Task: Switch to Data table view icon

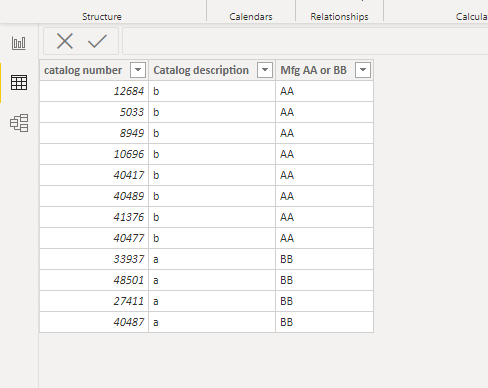Action: point(19,82)
